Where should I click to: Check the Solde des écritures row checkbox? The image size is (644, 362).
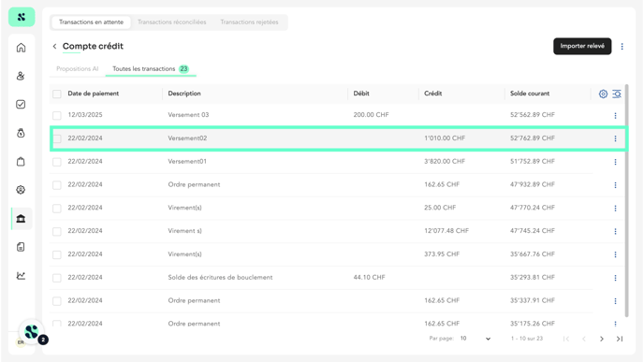(x=57, y=278)
